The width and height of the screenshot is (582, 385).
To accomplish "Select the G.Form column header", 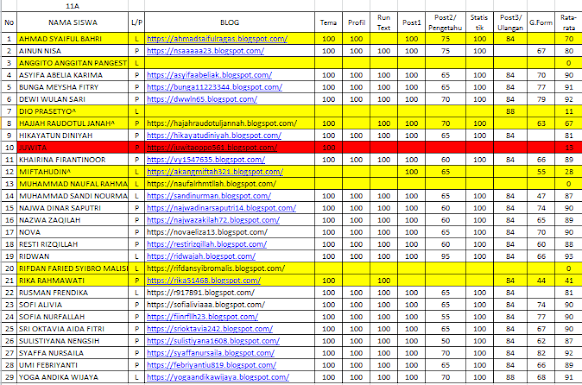I will (541, 22).
